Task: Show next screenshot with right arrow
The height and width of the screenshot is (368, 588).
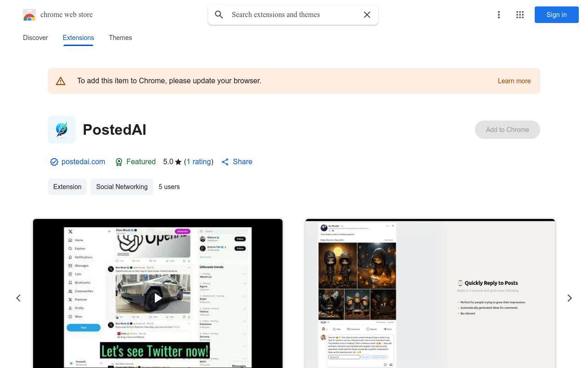Action: pyautogui.click(x=570, y=298)
